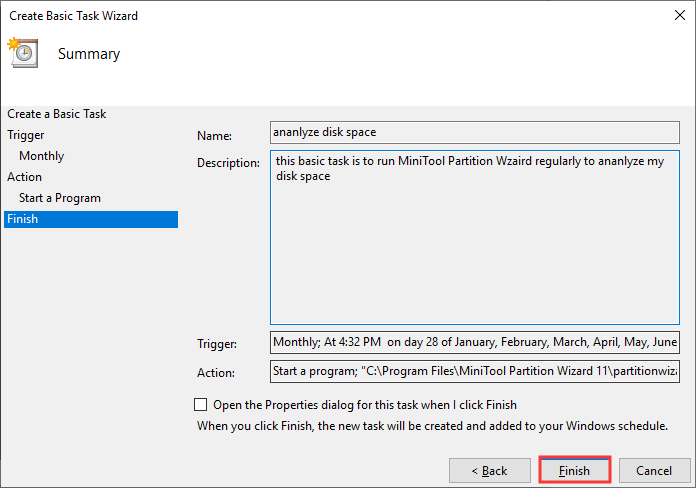Select the 'Monthly' step in sidebar
The width and height of the screenshot is (696, 488).
click(x=42, y=156)
